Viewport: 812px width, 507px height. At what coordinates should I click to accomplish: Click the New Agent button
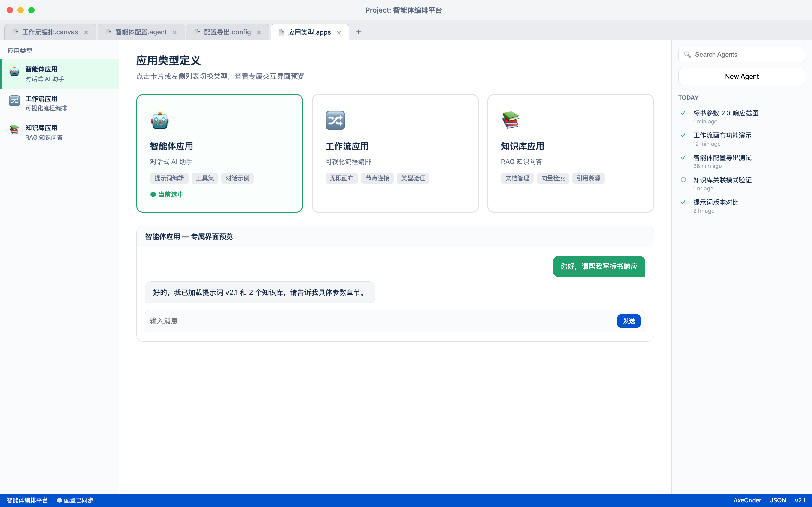click(x=742, y=77)
